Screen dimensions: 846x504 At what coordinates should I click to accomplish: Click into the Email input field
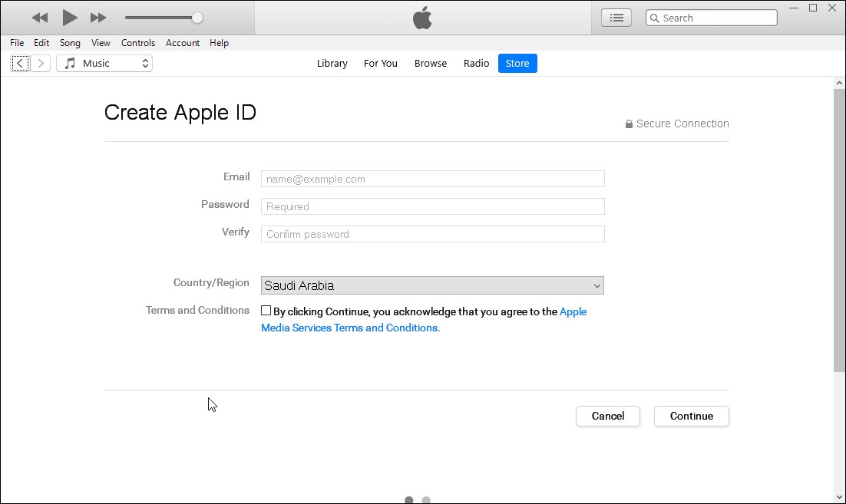(432, 179)
